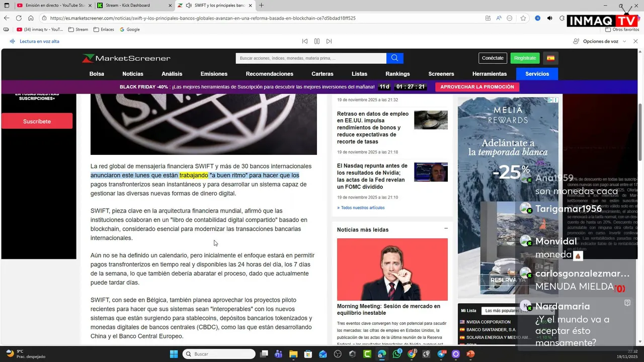Screen dimensions: 644x362
Task: Open the Análisis menu
Action: (x=172, y=74)
